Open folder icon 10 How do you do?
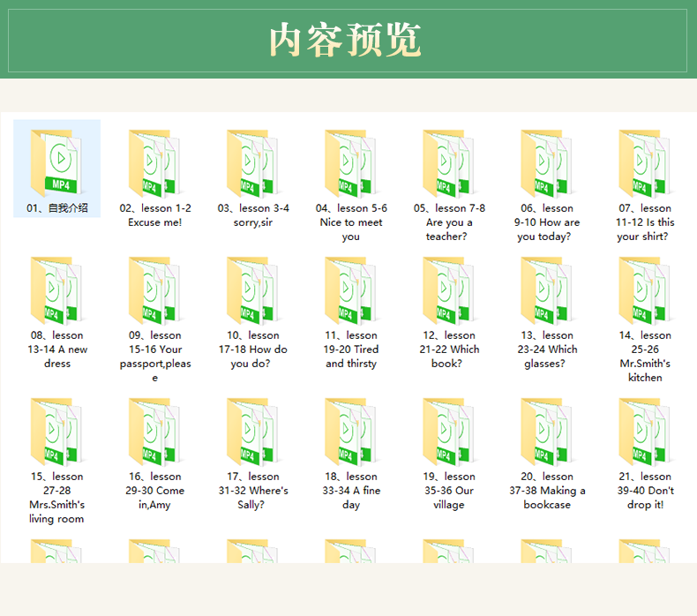This screenshot has height=616, width=697. pyautogui.click(x=252, y=291)
